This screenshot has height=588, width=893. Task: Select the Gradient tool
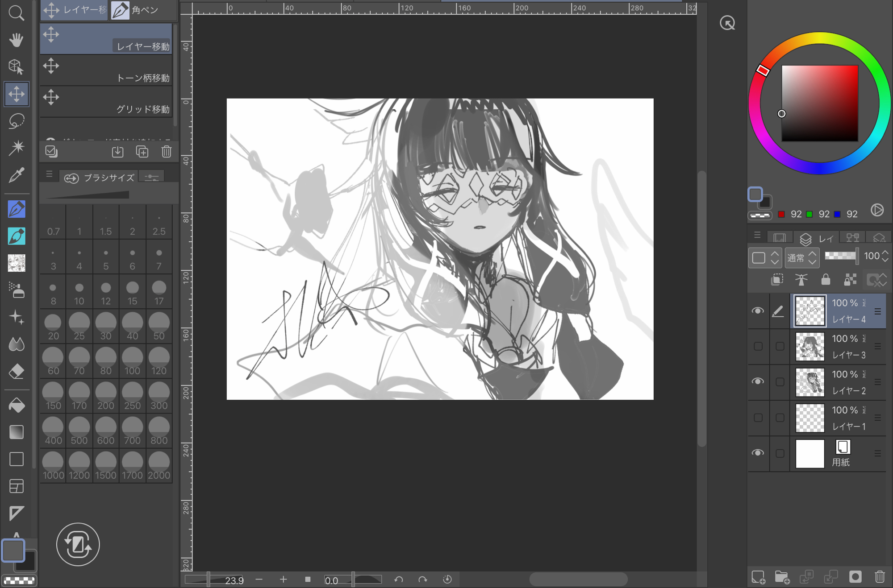point(17,432)
